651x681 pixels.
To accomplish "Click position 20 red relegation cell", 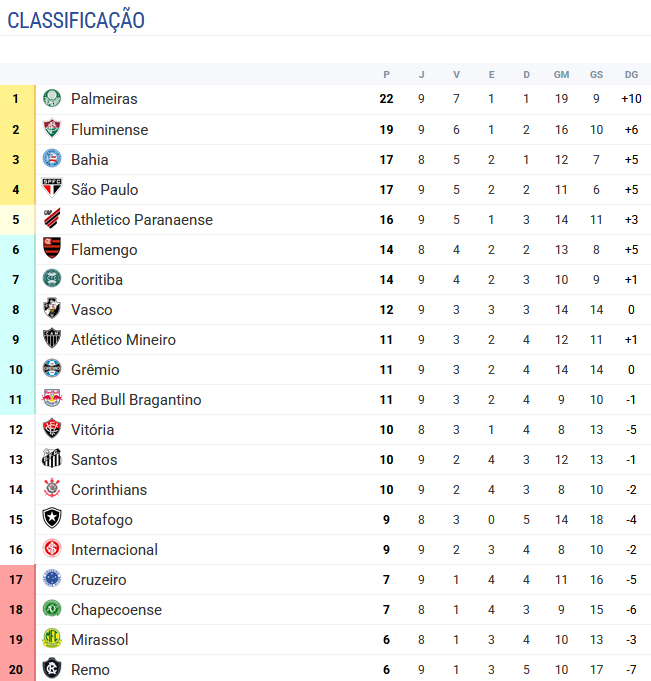I will (x=16, y=669).
